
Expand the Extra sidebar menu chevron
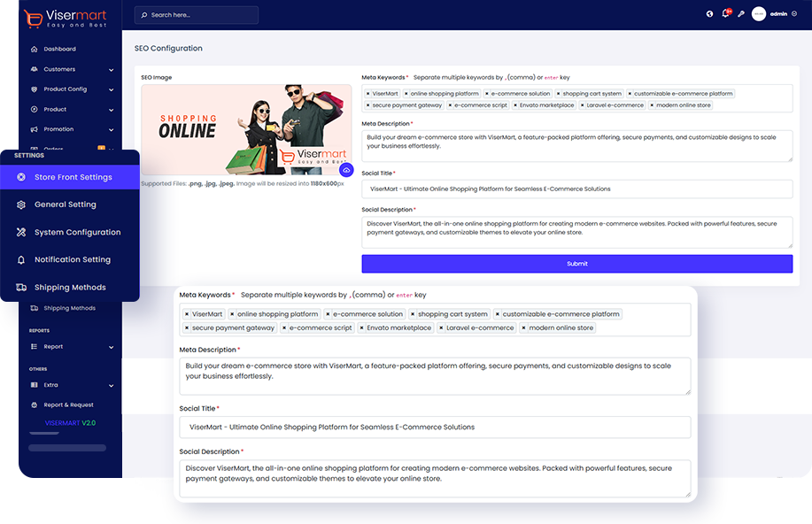(x=112, y=386)
